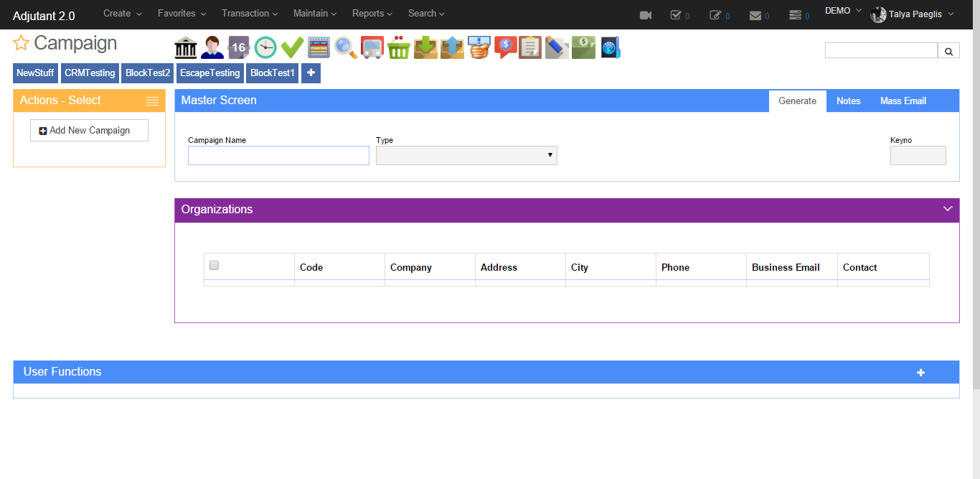This screenshot has width=980, height=479.
Task: Open the magnifying glass toolbar icon
Action: click(345, 48)
